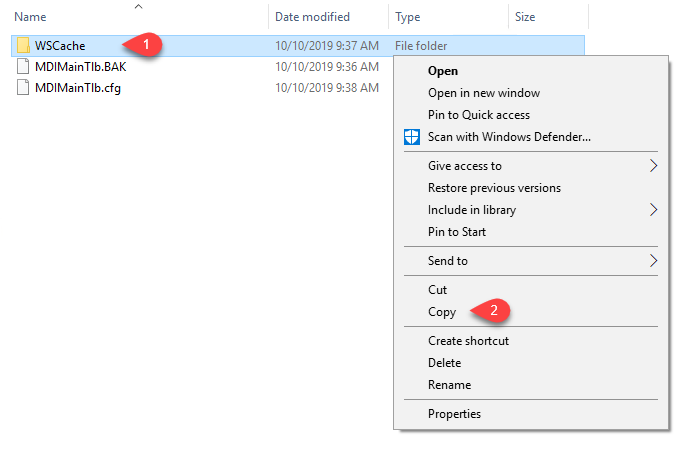Screen dimensions: 691x449
Task: Choose Rename from the context menu
Action: pos(531,385)
